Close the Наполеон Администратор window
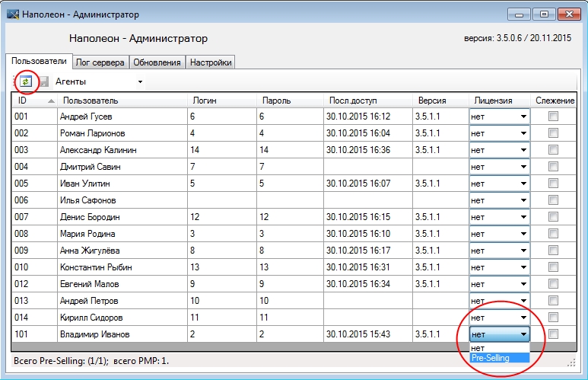The width and height of the screenshot is (588, 380). pyautogui.click(x=569, y=14)
